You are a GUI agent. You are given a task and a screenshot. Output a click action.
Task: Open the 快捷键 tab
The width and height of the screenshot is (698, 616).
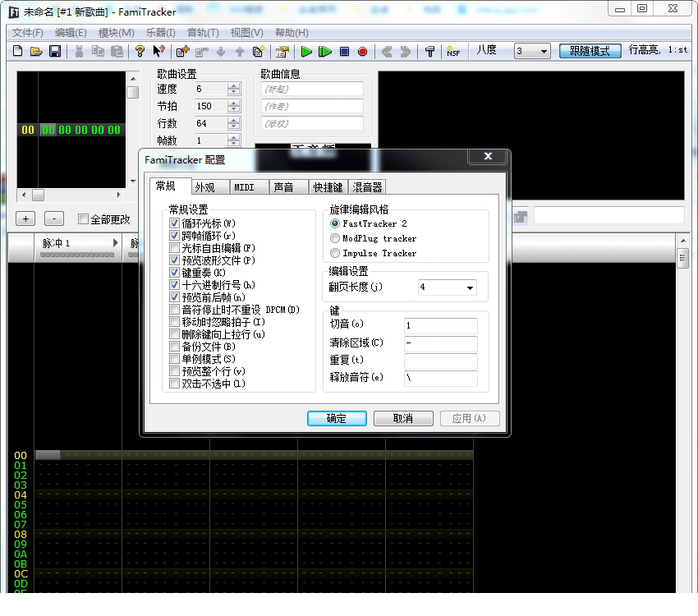click(x=328, y=187)
